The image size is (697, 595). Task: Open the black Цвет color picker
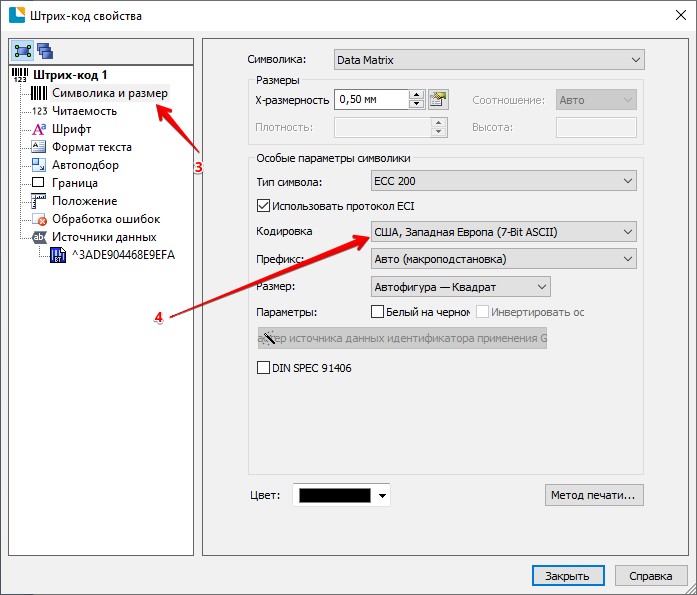(341, 496)
